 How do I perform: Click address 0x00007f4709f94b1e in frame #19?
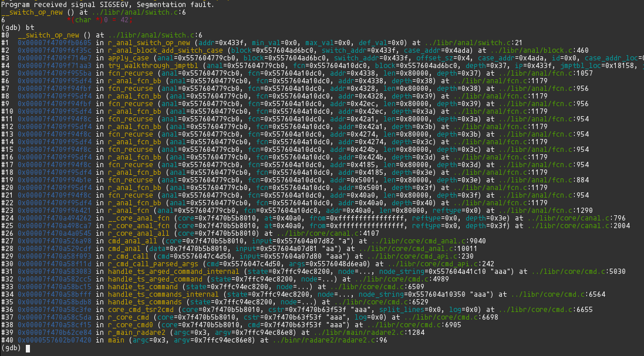point(55,180)
